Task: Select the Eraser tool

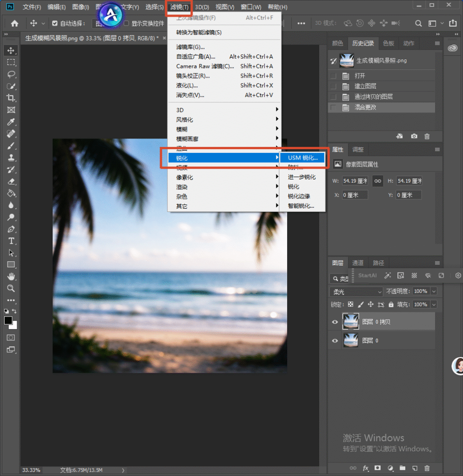Action: [11, 182]
